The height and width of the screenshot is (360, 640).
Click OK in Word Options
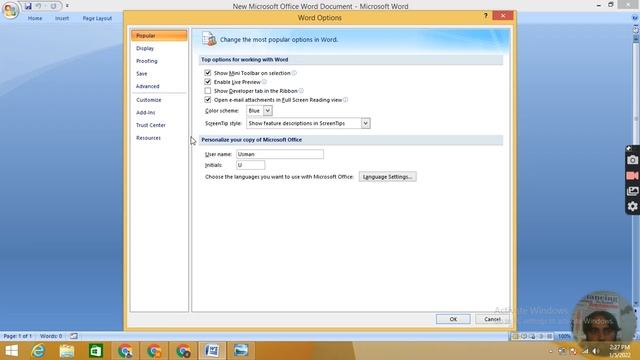click(x=453, y=319)
